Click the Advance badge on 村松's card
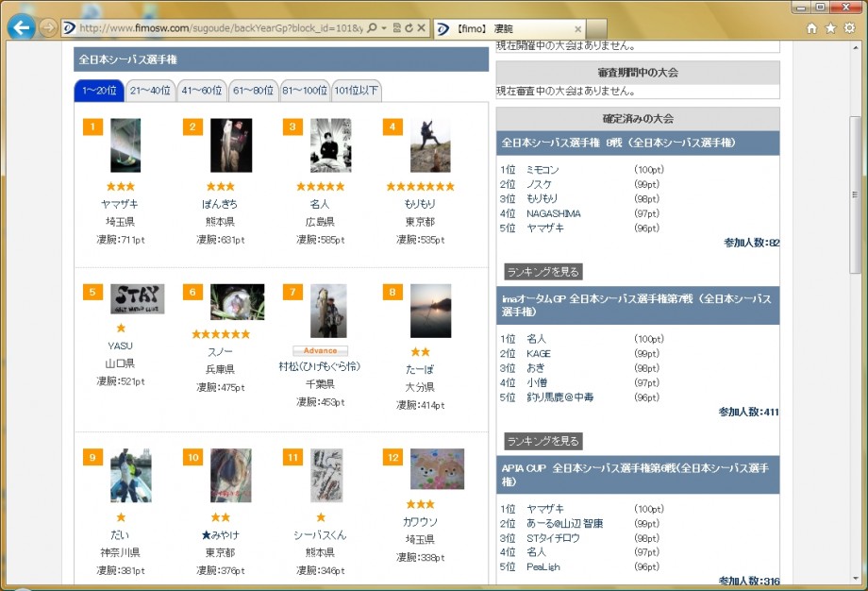Image resolution: width=868 pixels, height=591 pixels. click(x=320, y=350)
